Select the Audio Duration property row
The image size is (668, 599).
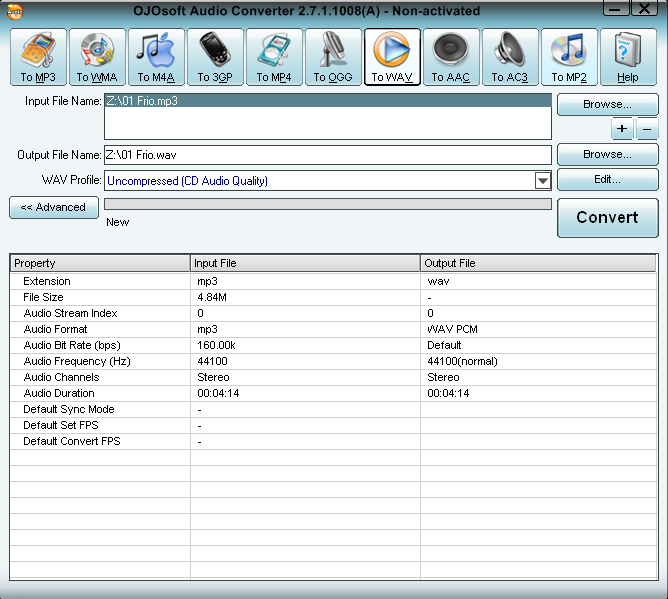click(333, 393)
